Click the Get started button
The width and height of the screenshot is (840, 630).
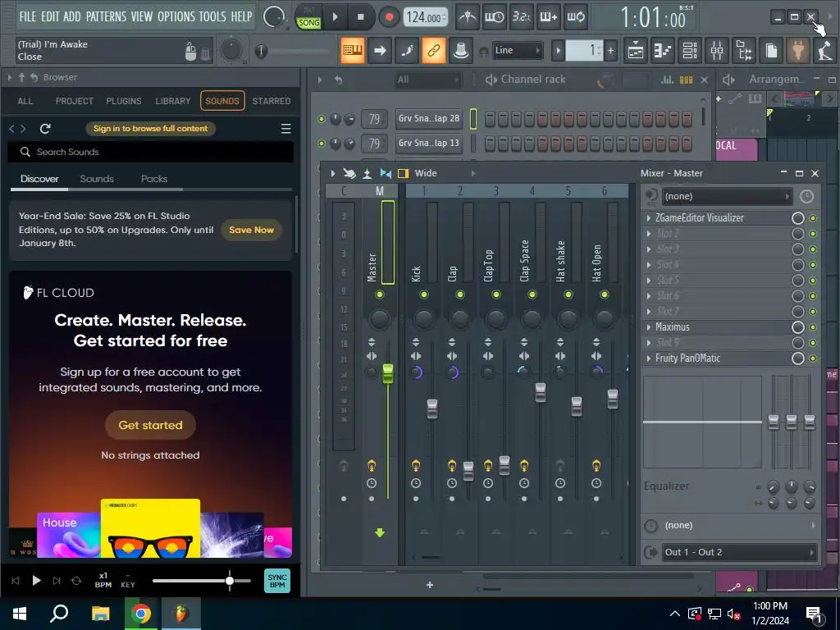click(x=151, y=426)
